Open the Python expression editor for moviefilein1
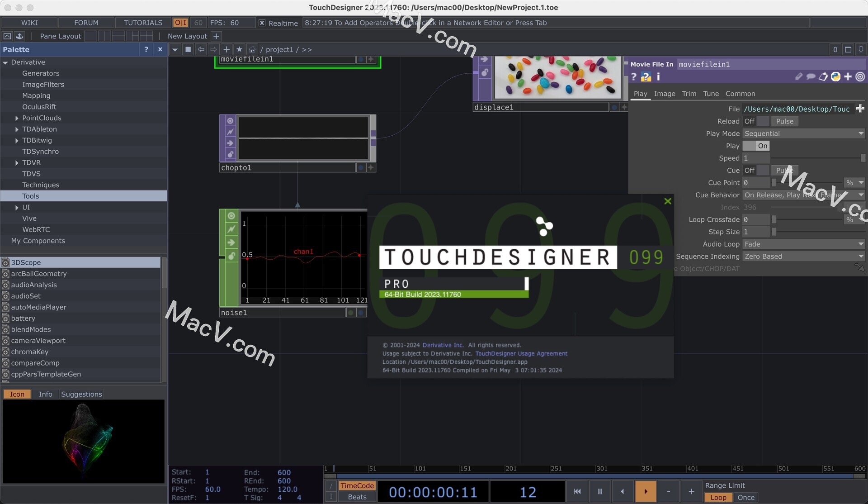Viewport: 868px width, 504px height. [x=835, y=76]
